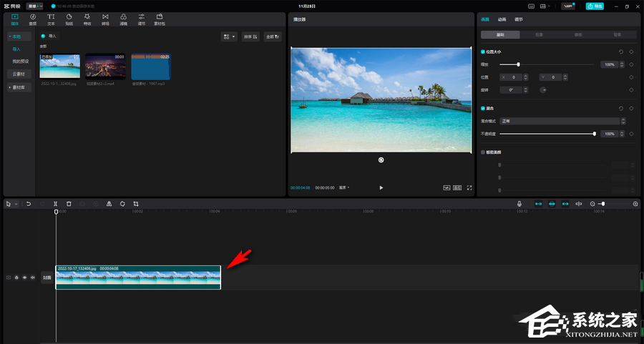Switch to the 音频 (Audio) tab
This screenshot has height=344, width=644.
coord(33,19)
